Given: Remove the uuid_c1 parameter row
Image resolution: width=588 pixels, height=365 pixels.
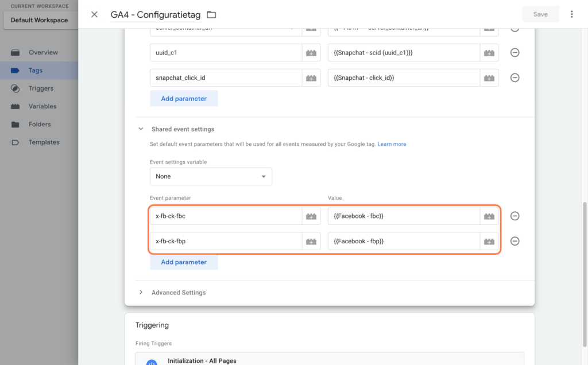Looking at the screenshot, I should 515,52.
